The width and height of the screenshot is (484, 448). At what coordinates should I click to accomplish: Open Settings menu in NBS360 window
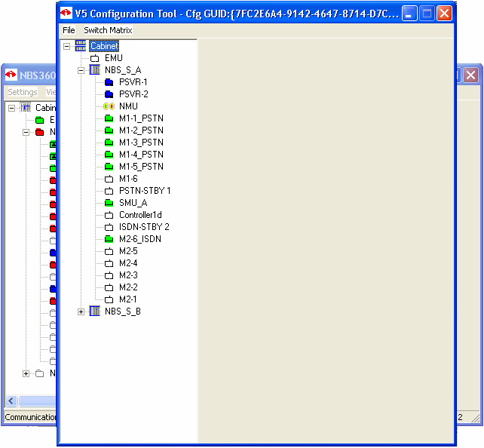coord(22,92)
